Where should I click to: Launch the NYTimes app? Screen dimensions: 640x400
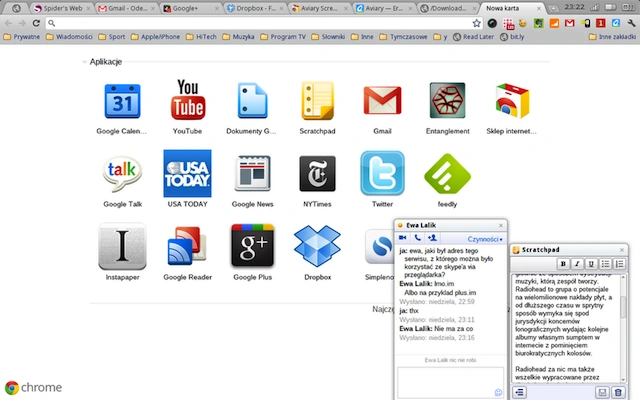coord(317,173)
